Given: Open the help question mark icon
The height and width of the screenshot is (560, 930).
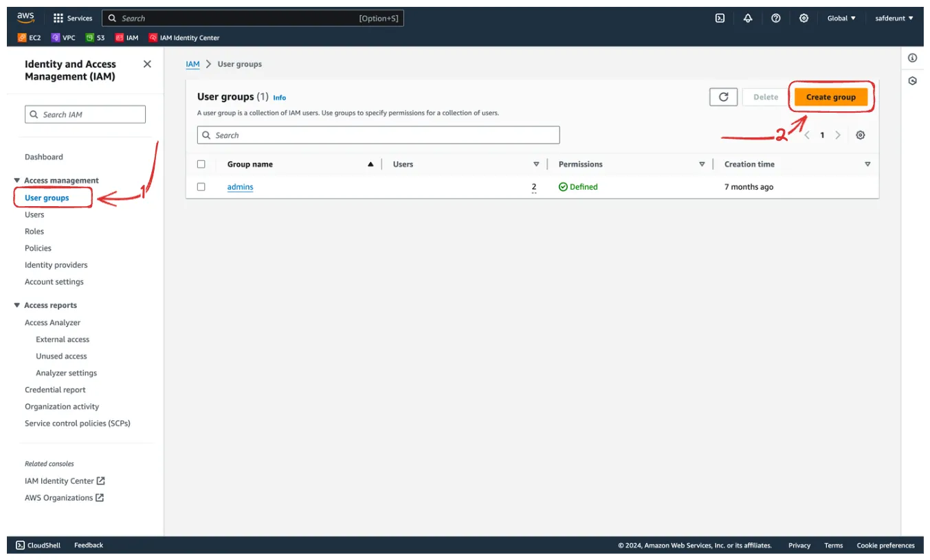Looking at the screenshot, I should click(776, 19).
